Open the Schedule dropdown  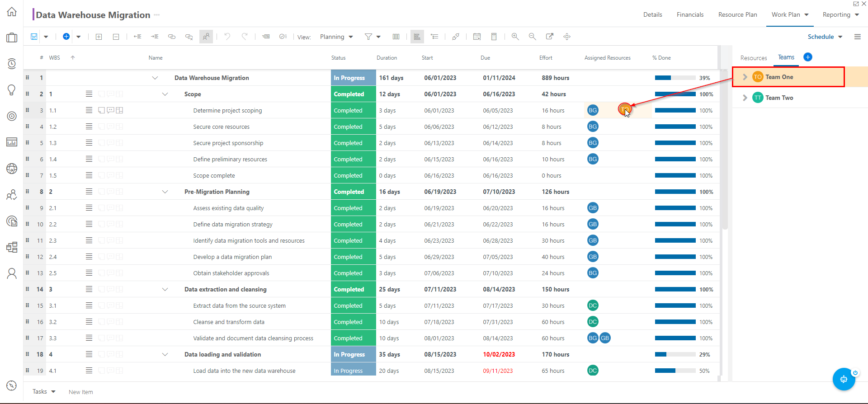[825, 37]
